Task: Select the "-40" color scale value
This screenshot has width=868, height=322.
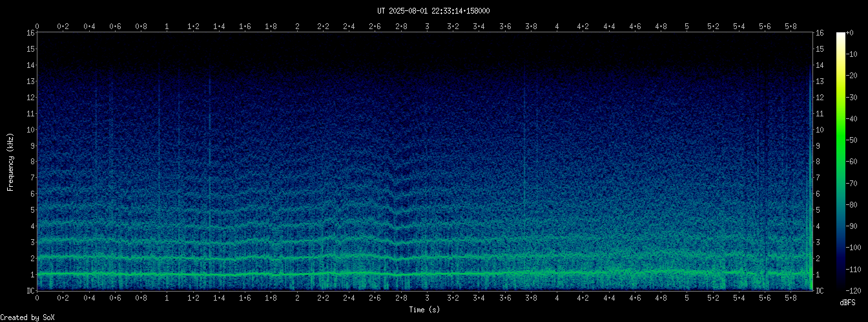Action: pos(851,119)
